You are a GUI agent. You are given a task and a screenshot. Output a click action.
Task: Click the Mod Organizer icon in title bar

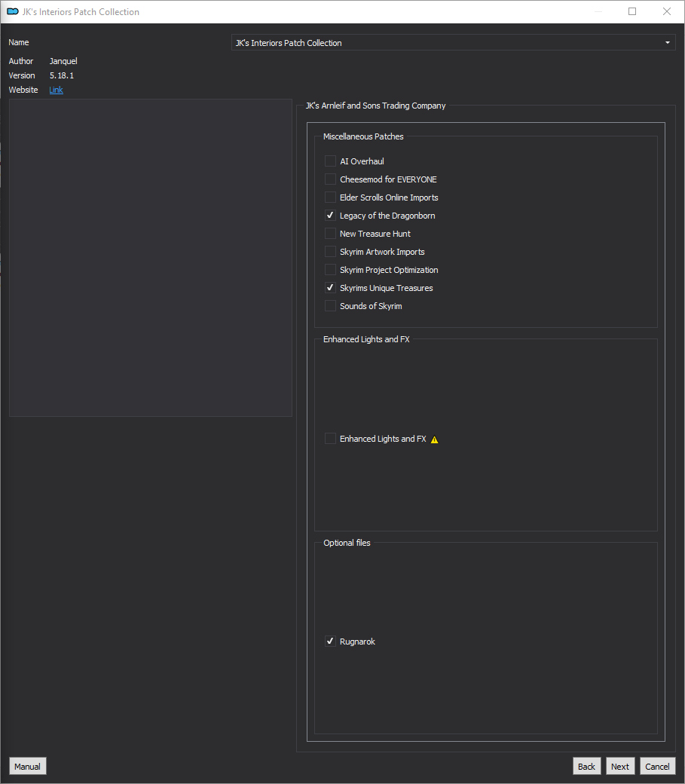click(x=13, y=11)
